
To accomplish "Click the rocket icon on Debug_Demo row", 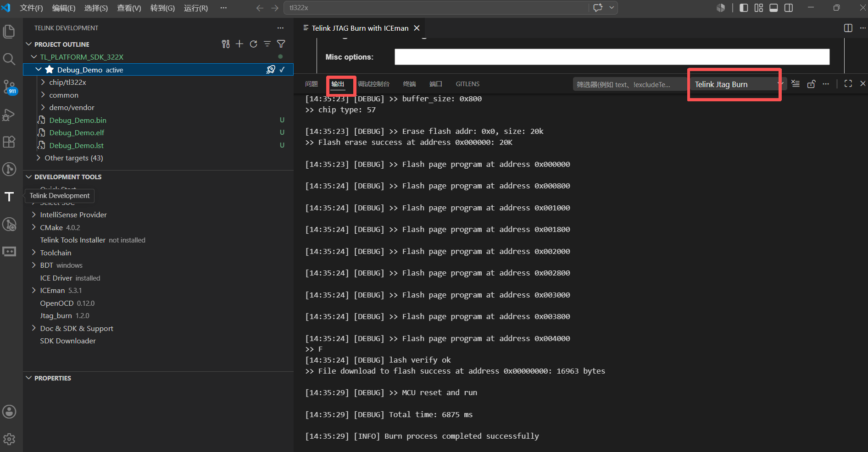I will point(271,70).
